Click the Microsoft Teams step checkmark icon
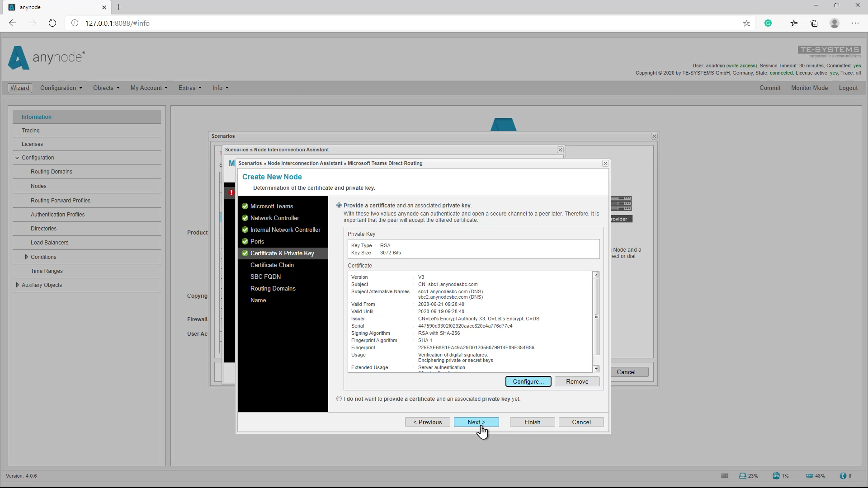The width and height of the screenshot is (868, 488). click(x=245, y=206)
